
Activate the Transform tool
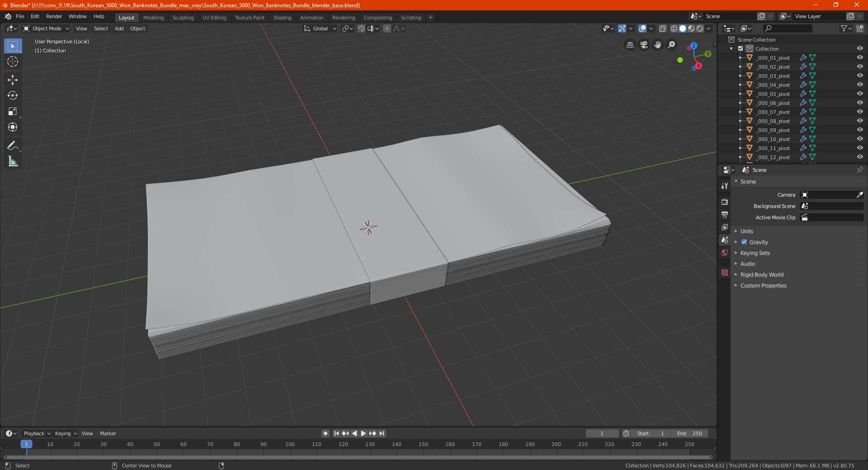pyautogui.click(x=13, y=127)
